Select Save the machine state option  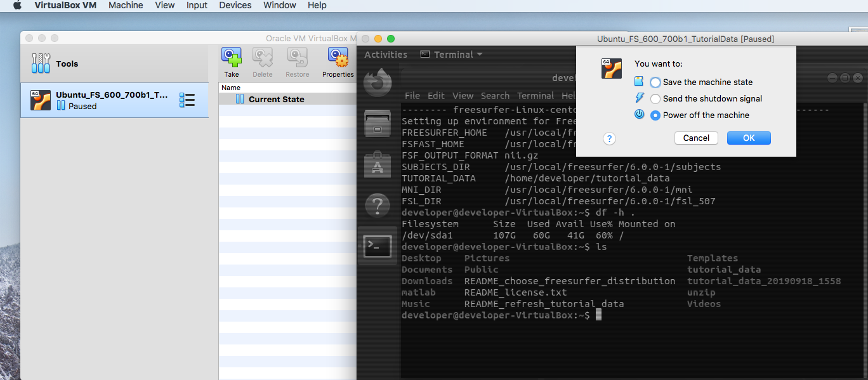pyautogui.click(x=655, y=82)
